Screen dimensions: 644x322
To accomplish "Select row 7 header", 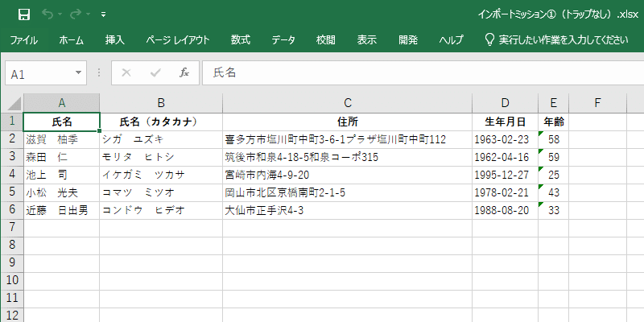I will click(x=12, y=228).
